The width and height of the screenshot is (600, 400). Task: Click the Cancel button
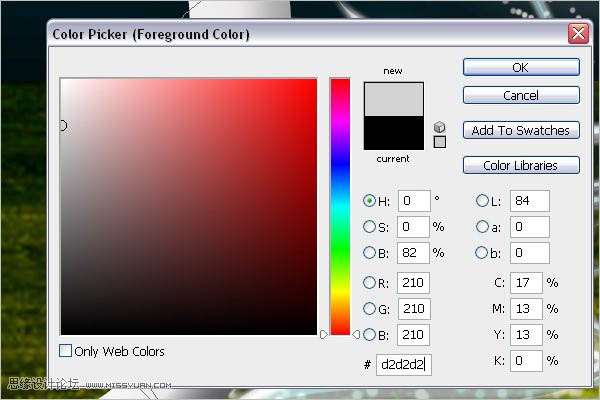click(521, 95)
